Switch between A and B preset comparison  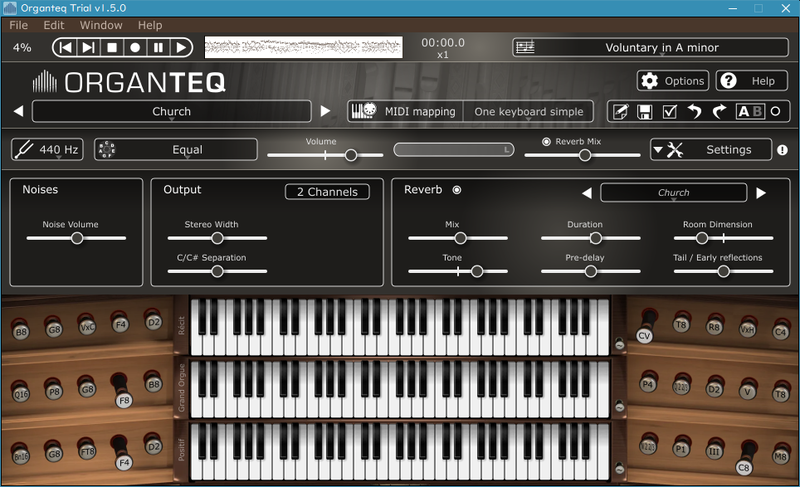click(750, 111)
